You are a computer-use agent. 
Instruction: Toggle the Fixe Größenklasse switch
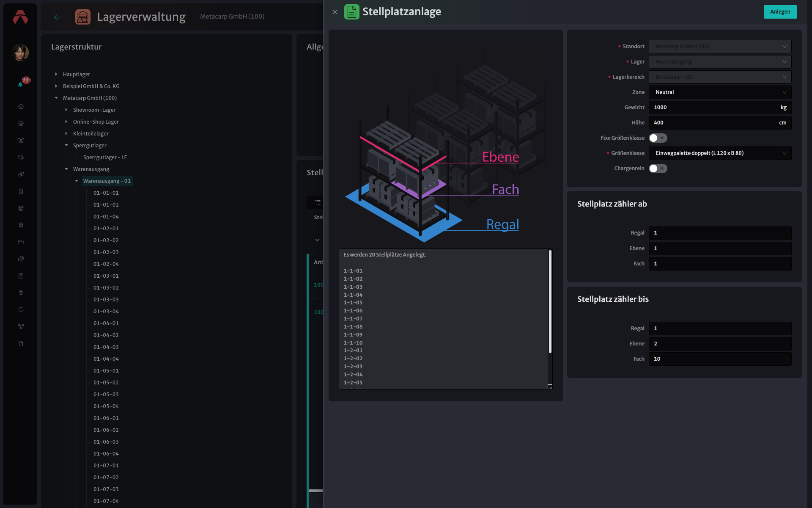point(658,138)
